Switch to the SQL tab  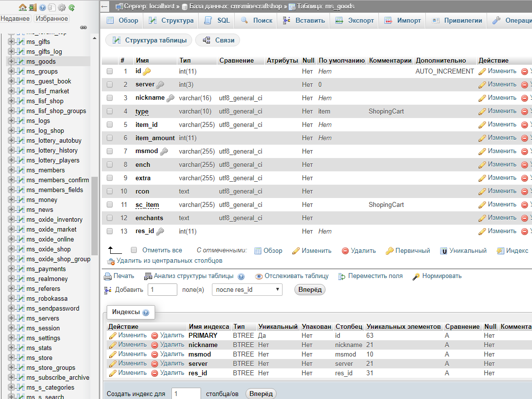(x=217, y=21)
